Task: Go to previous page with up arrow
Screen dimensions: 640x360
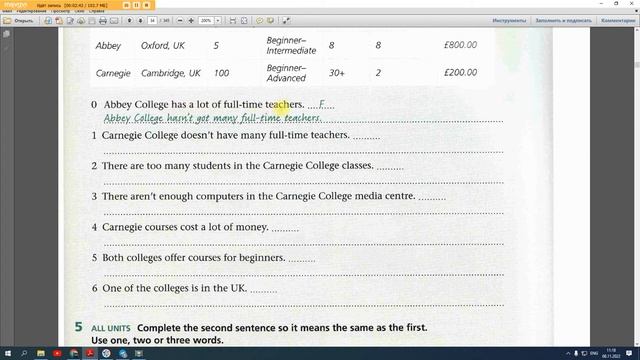Action: tap(129, 20)
